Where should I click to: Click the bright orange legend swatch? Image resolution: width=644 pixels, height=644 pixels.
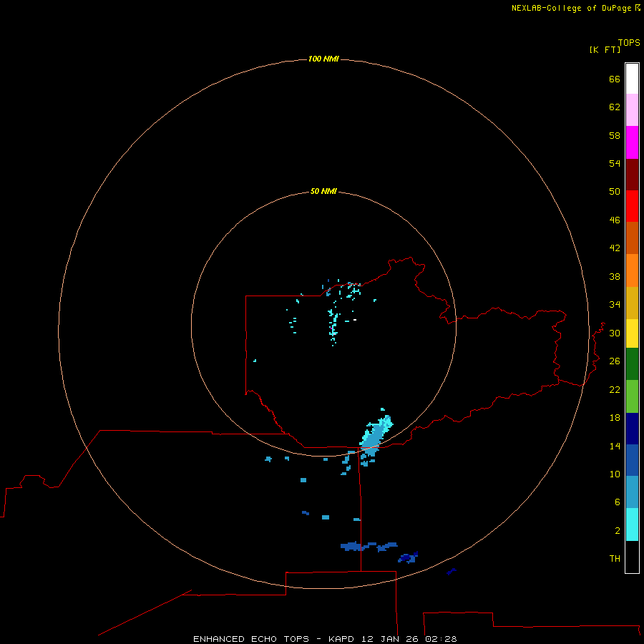pyautogui.click(x=632, y=270)
